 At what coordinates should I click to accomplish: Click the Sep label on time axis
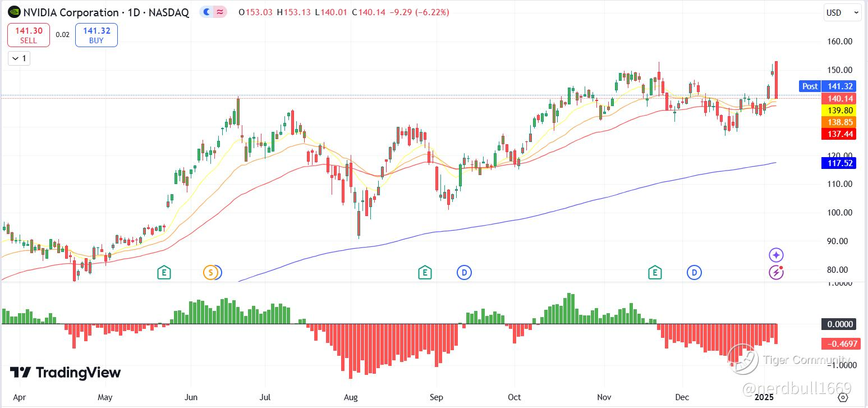[436, 397]
